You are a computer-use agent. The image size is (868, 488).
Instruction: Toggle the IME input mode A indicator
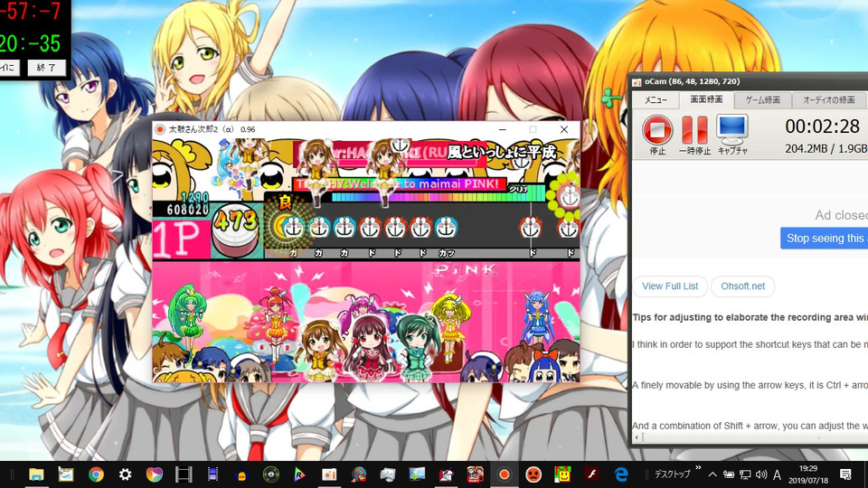point(778,474)
